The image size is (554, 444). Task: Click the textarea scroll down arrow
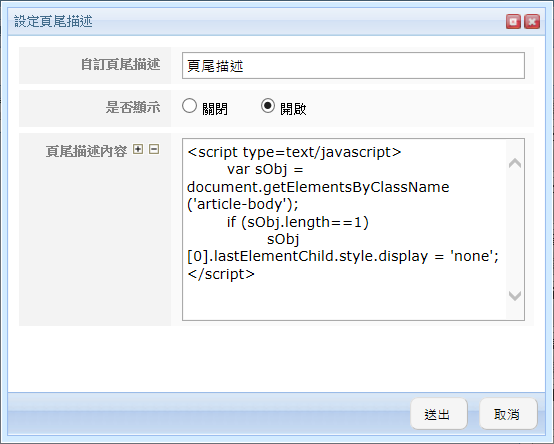(x=515, y=296)
